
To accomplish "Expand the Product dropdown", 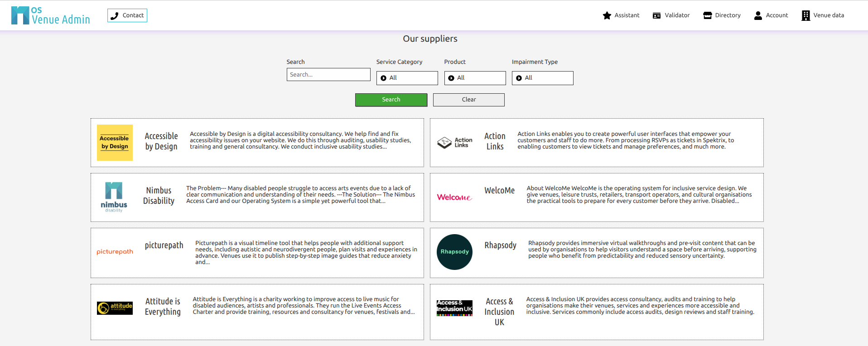I will (x=475, y=78).
